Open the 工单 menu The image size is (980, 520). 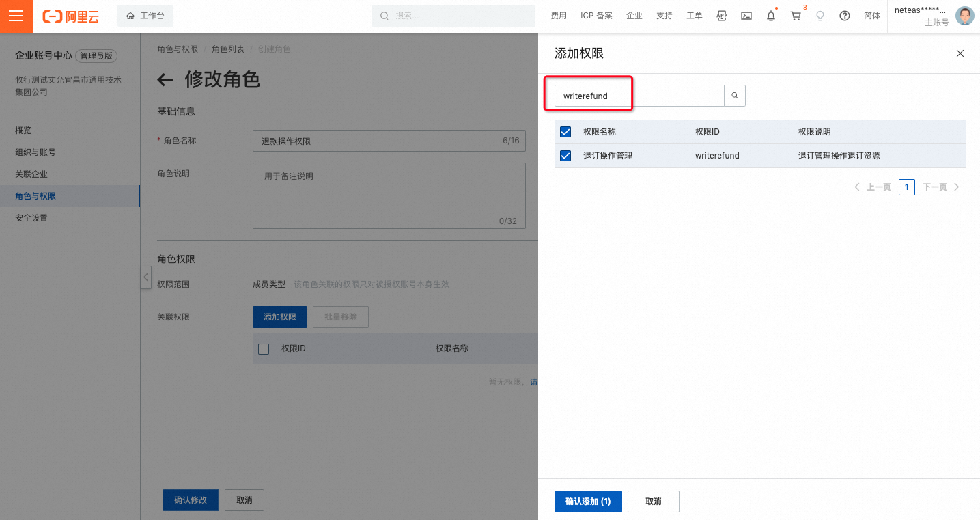(695, 16)
